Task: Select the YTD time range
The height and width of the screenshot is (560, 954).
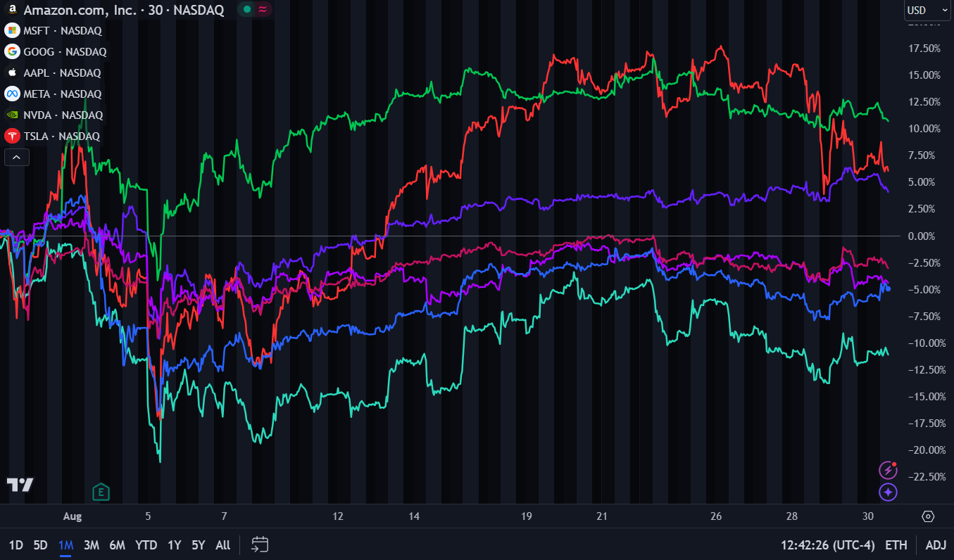Action: coord(146,545)
